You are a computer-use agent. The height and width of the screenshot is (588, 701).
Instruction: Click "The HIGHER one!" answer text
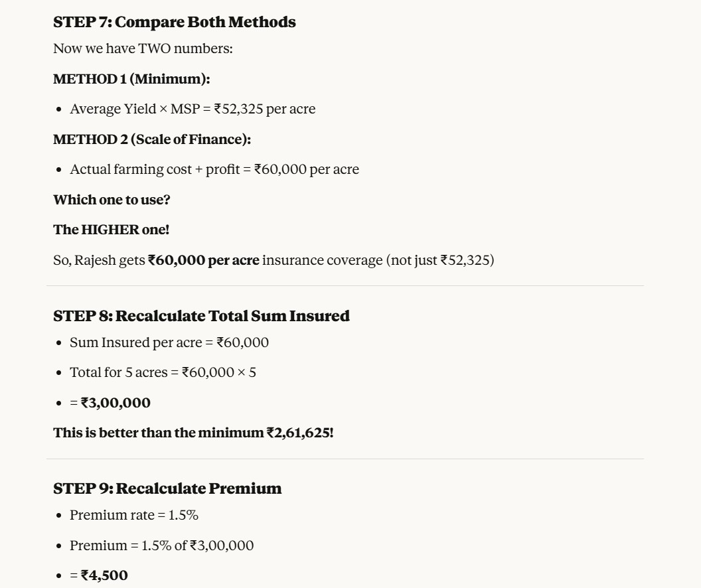coord(111,230)
